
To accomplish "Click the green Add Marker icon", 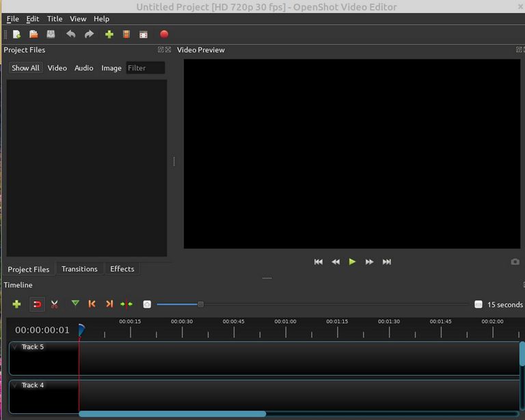I will [x=75, y=304].
